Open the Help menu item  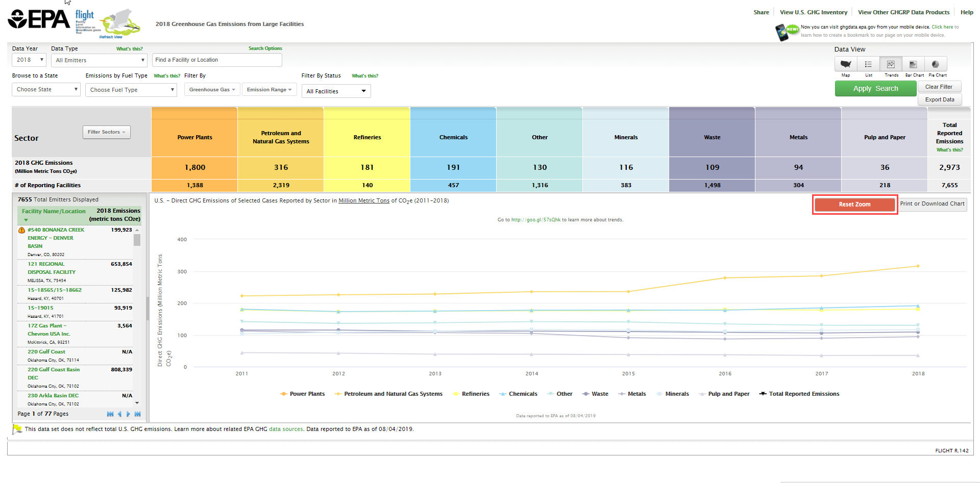pyautogui.click(x=967, y=12)
